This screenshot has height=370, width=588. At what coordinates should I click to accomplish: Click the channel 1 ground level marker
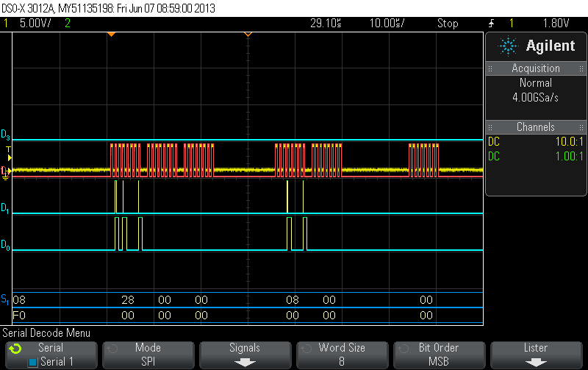5,173
